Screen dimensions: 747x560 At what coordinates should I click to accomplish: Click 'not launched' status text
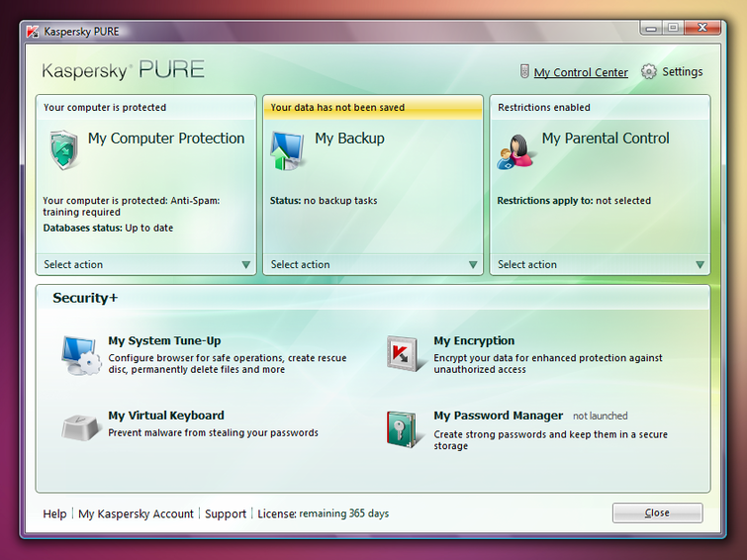(x=601, y=417)
